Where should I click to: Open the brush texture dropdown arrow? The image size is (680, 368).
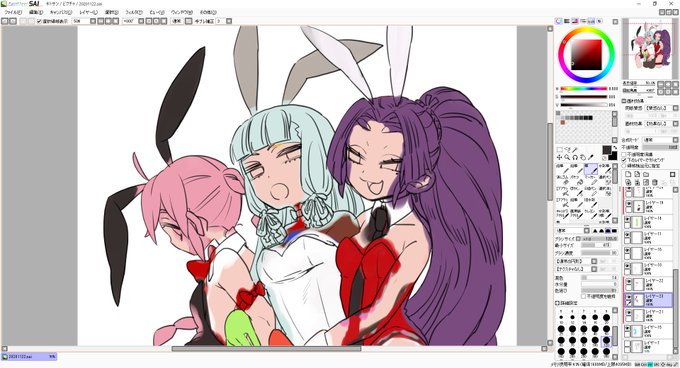pyautogui.click(x=594, y=269)
